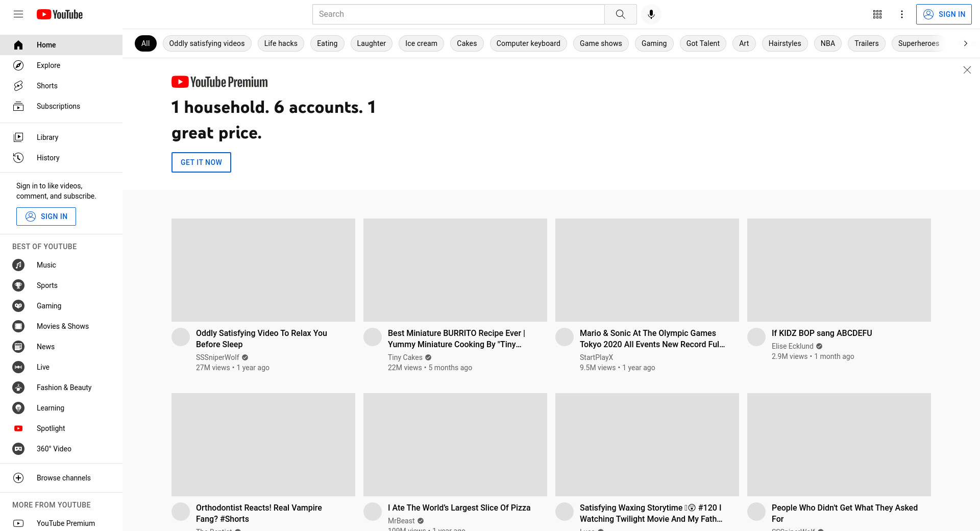Image resolution: width=980 pixels, height=531 pixels.
Task: Select the Art chip
Action: coord(744,43)
